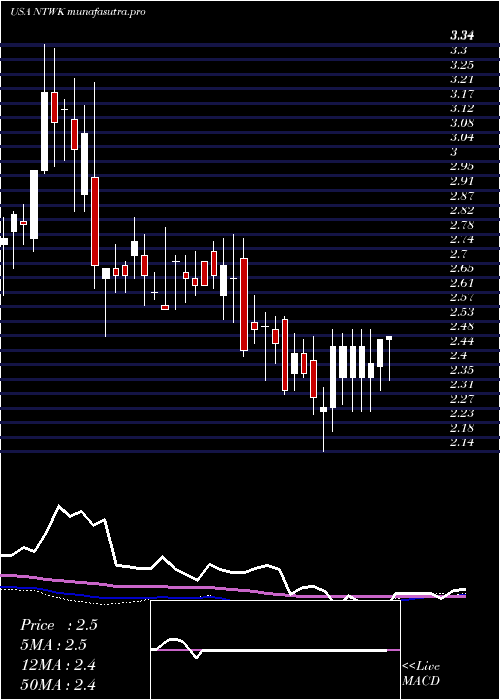Screen dimensions: 500x700
Task: Click the 2.74 price axis label
Action: tap(462, 239)
